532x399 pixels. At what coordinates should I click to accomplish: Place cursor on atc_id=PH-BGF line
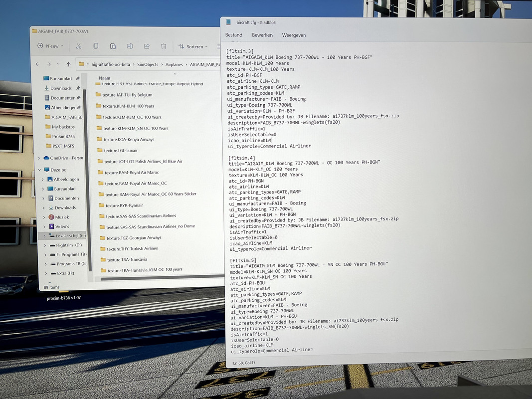244,75
